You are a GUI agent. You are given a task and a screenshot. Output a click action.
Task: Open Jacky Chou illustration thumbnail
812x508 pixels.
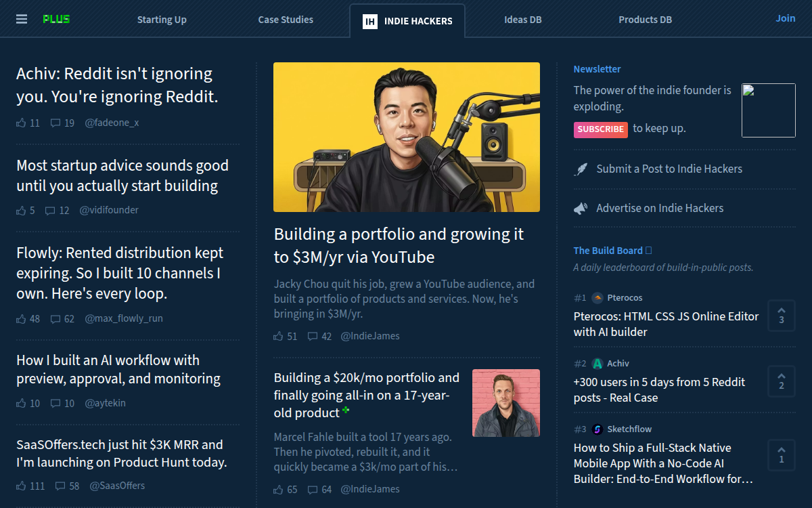407,137
